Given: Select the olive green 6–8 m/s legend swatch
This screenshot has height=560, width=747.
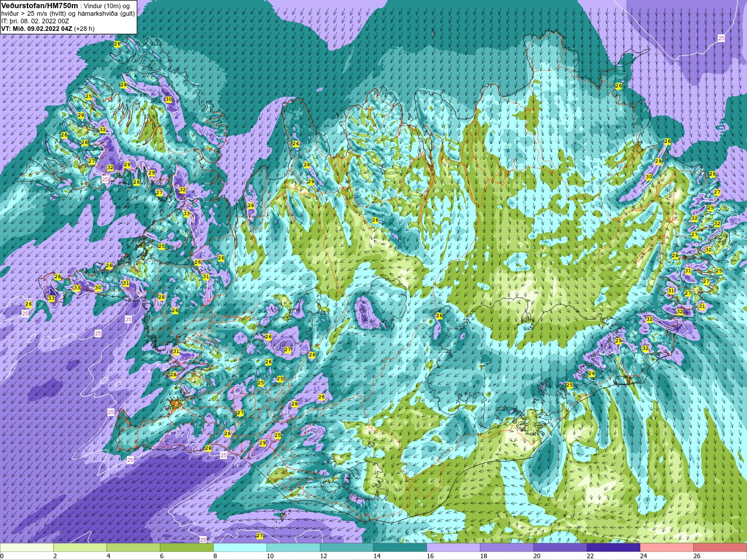Looking at the screenshot, I should [x=187, y=548].
